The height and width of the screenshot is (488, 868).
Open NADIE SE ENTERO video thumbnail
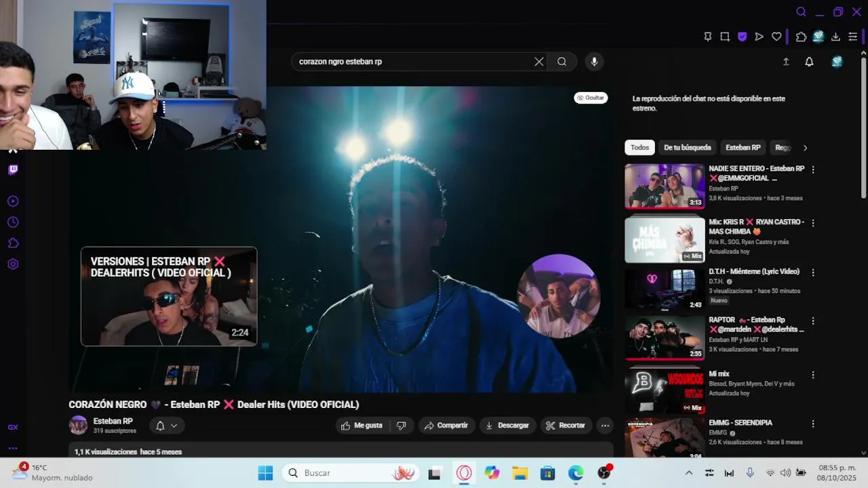tap(665, 186)
